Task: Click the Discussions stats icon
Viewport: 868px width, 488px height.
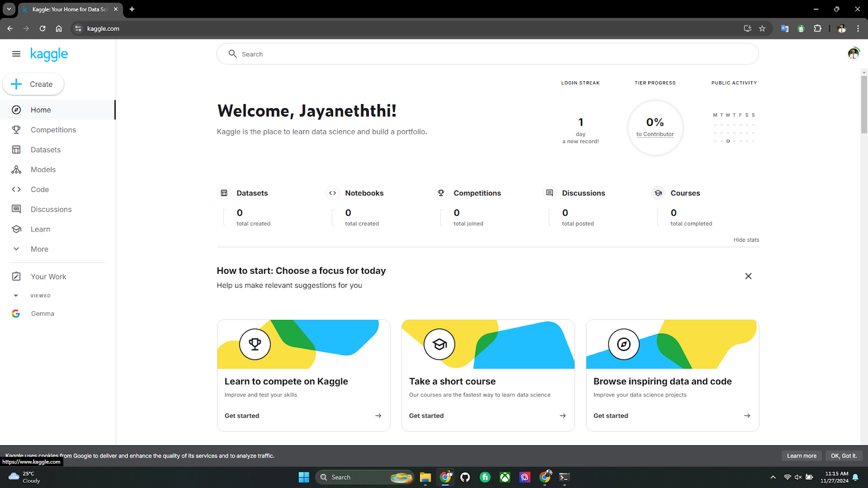Action: pyautogui.click(x=550, y=193)
